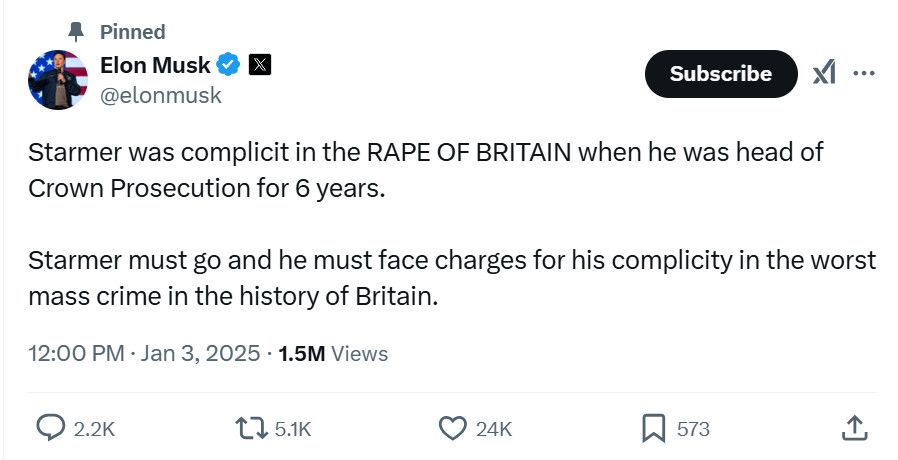Click the pushpin icon beside Pinned

pyautogui.click(x=76, y=32)
